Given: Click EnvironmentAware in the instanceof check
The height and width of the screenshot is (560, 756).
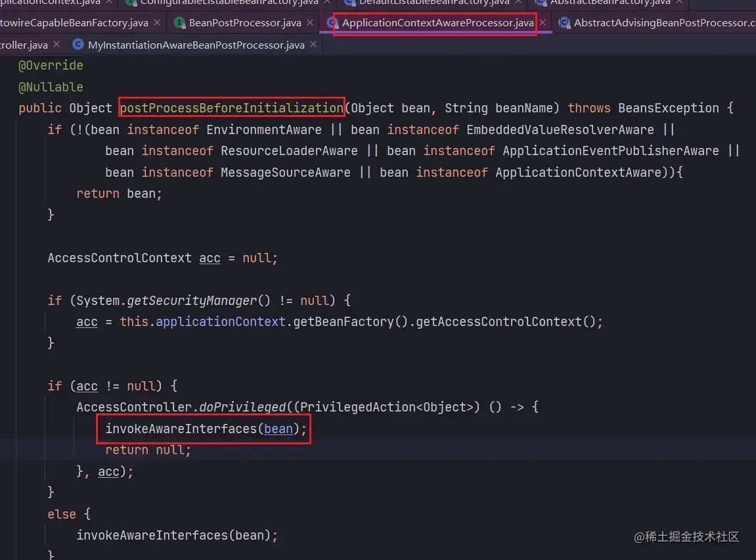Looking at the screenshot, I should pos(264,129).
